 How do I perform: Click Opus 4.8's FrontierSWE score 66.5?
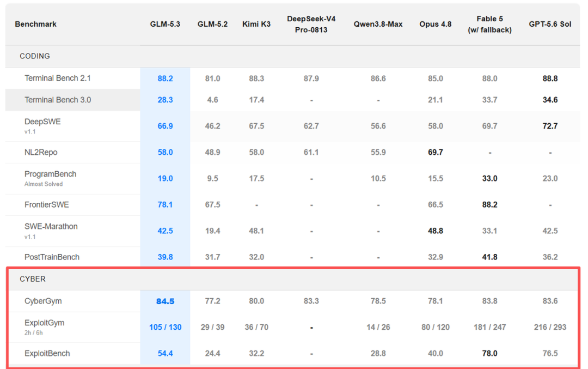tap(436, 204)
